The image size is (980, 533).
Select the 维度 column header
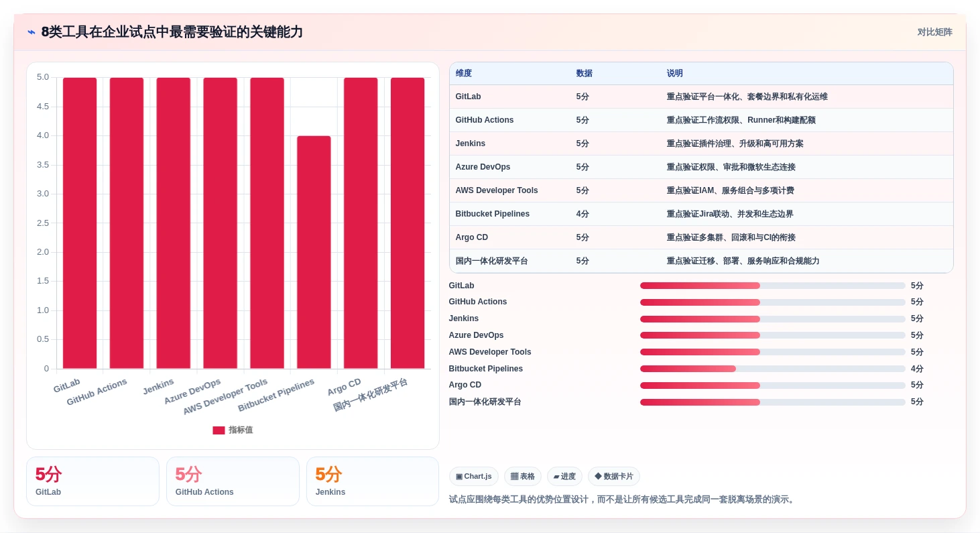click(463, 74)
